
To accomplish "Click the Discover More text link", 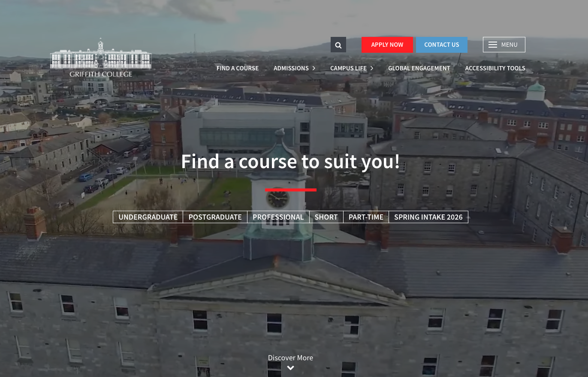I will (x=290, y=358).
